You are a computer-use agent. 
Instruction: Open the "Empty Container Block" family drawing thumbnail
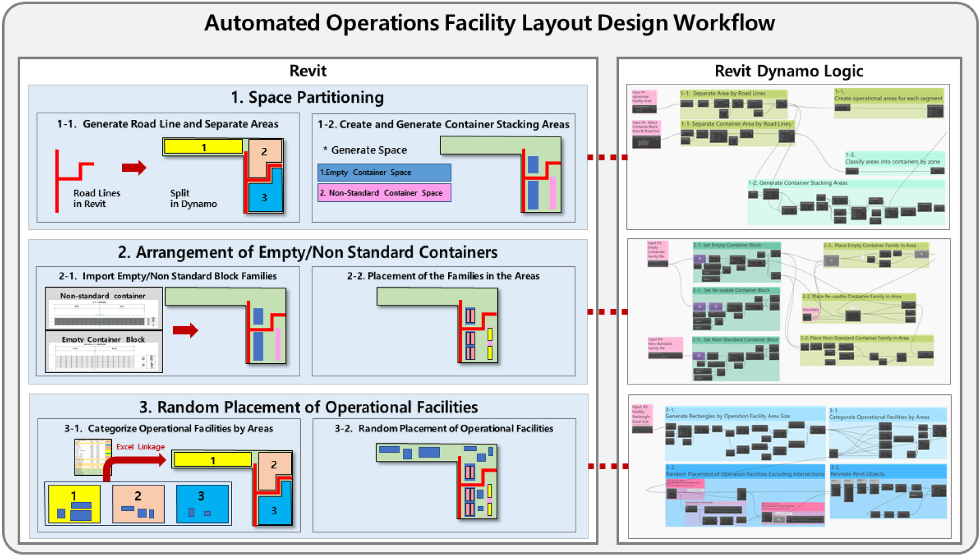click(x=104, y=352)
